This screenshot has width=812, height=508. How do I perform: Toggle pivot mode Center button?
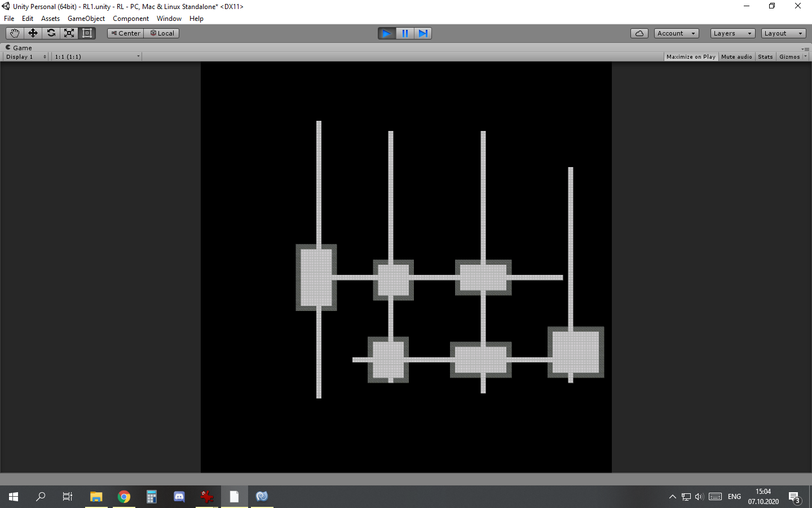[x=126, y=33]
